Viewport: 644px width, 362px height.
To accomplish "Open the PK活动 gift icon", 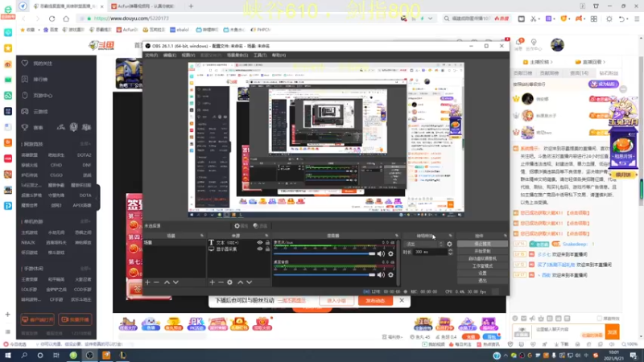I will [196, 324].
